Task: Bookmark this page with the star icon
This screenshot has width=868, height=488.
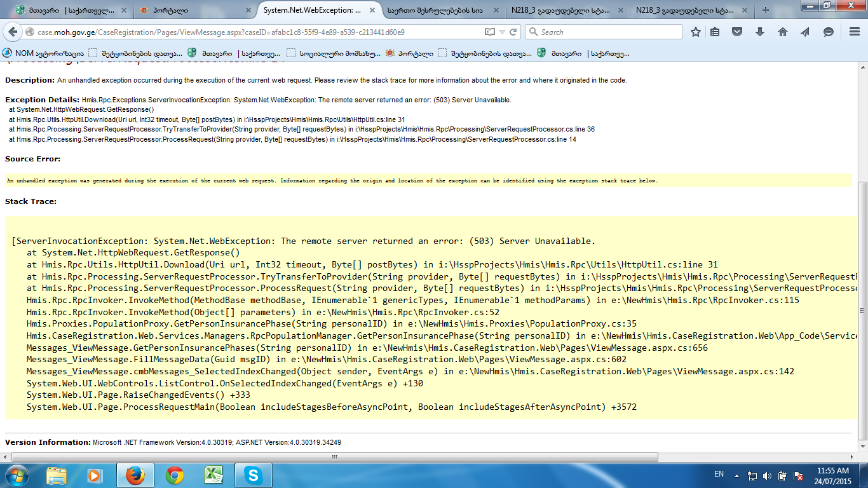Action: pos(696,32)
